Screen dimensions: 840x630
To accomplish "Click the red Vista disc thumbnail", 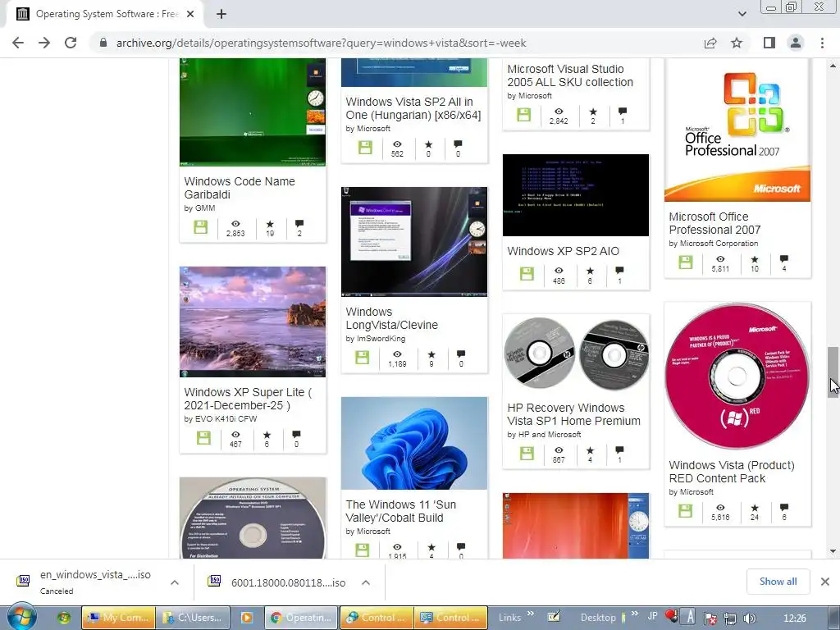I will 737,376.
